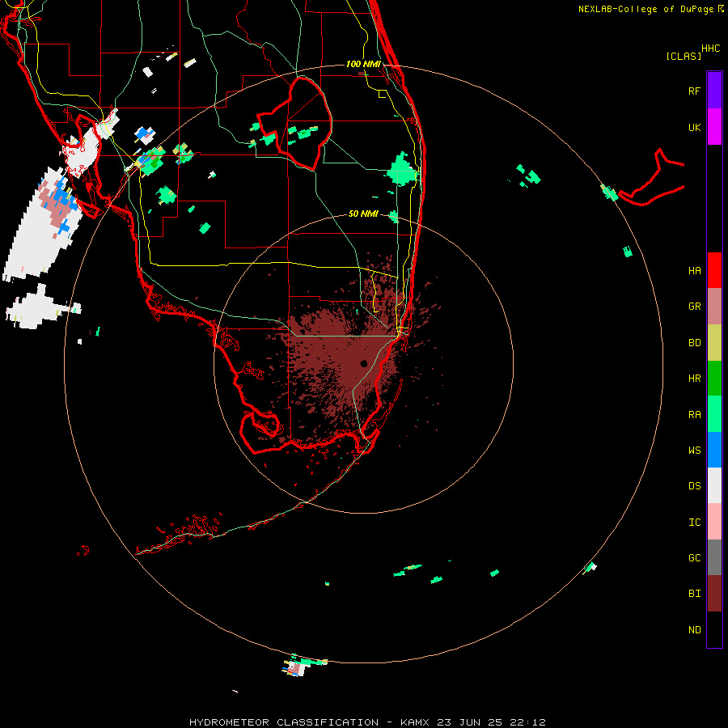Viewport: 728px width, 728px height.
Task: Click the GR pink-brown legend swatch
Action: click(714, 306)
